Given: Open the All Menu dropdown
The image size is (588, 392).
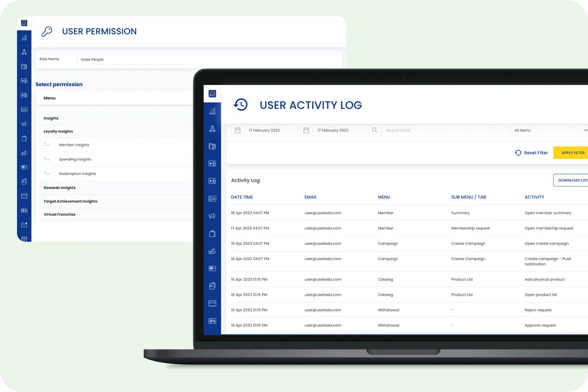Looking at the screenshot, I should (549, 130).
